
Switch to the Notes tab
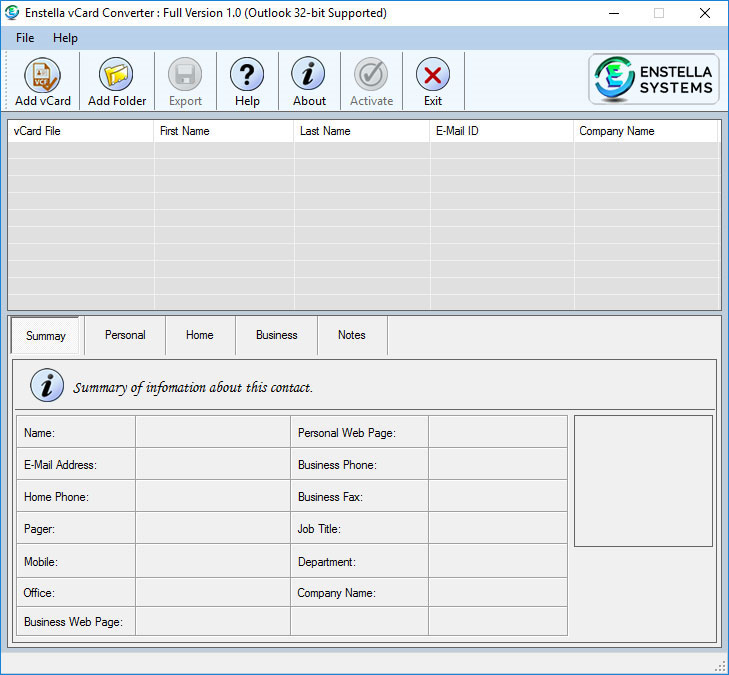pos(351,335)
